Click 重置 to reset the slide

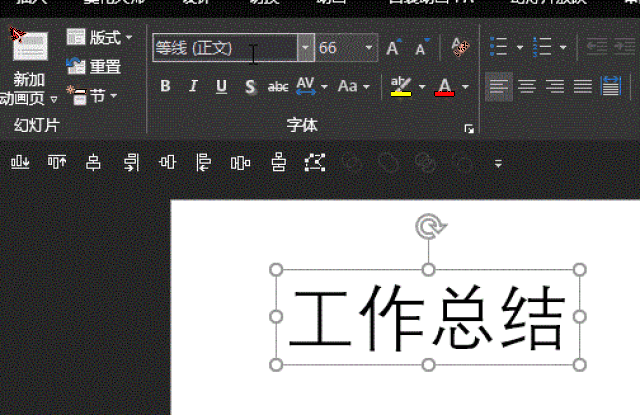coord(94,66)
